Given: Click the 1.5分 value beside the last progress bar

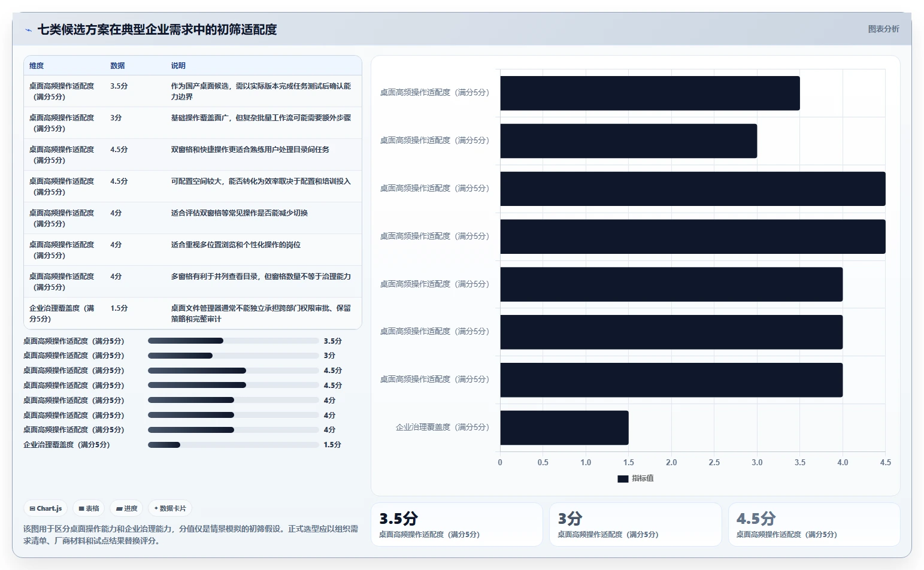Looking at the screenshot, I should [x=332, y=445].
